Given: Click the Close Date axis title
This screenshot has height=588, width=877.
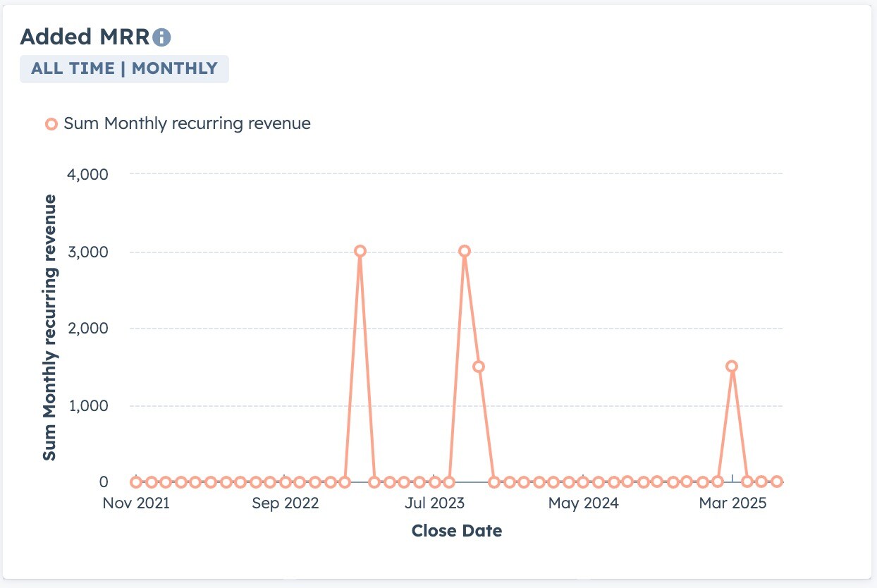Looking at the screenshot, I should pyautogui.click(x=457, y=531).
